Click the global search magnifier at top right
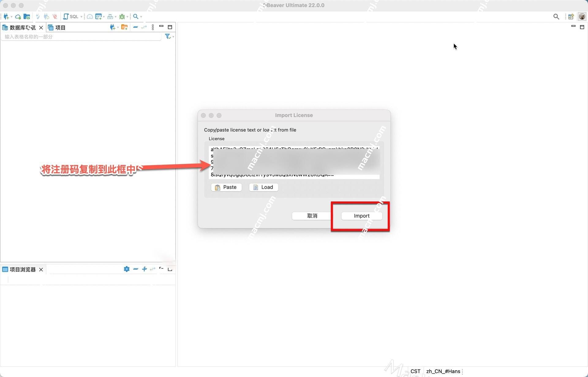Viewport: 588px width, 377px height. 556,17
